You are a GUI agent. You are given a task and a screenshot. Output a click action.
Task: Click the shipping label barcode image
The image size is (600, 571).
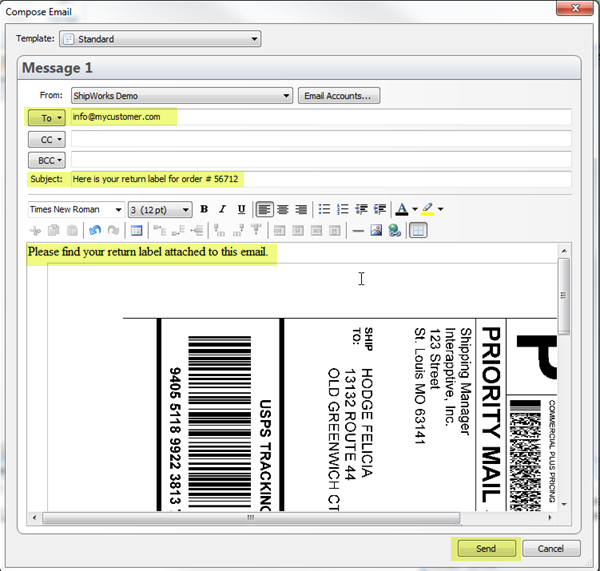click(219, 422)
